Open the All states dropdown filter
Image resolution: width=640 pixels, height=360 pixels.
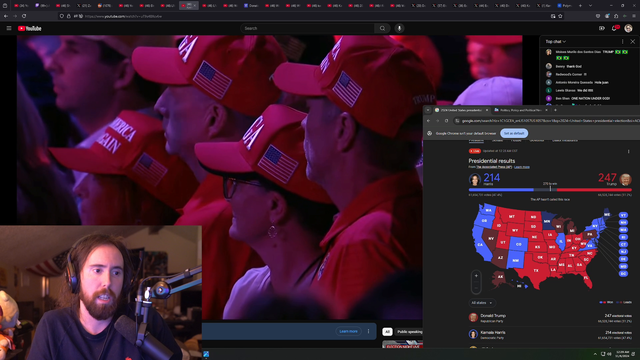pos(482,303)
